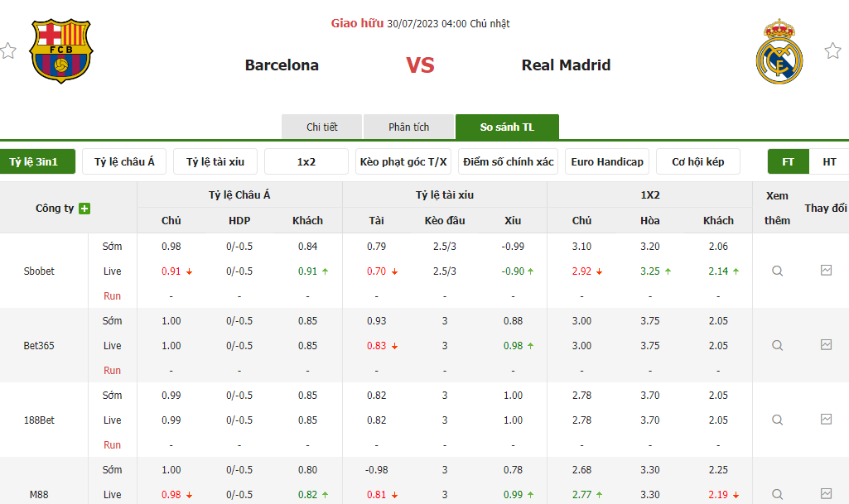Open the Sbobet magnifier details icon
The height and width of the screenshot is (504, 849).
777,271
